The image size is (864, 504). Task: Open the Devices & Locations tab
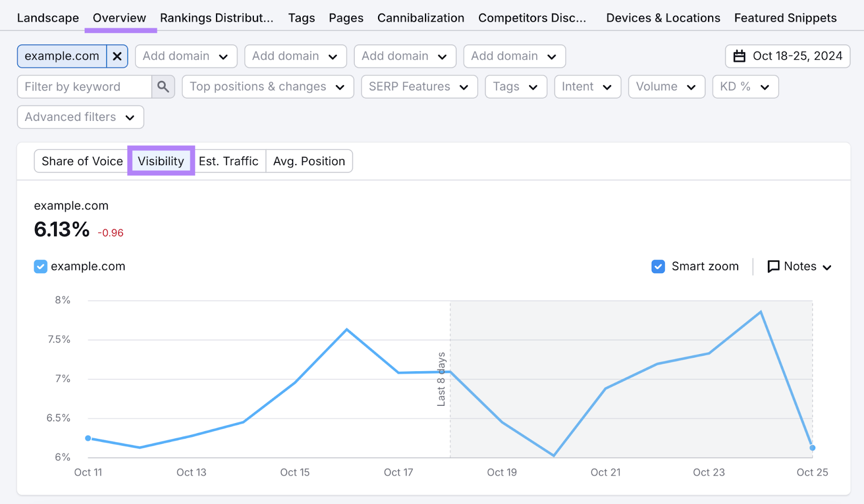point(663,17)
